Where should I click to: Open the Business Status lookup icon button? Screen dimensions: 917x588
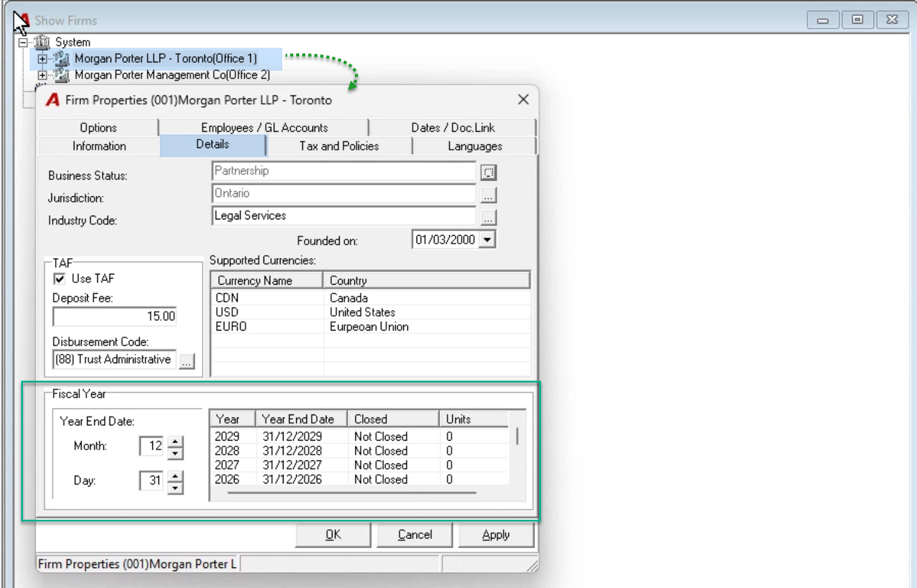[x=488, y=173]
